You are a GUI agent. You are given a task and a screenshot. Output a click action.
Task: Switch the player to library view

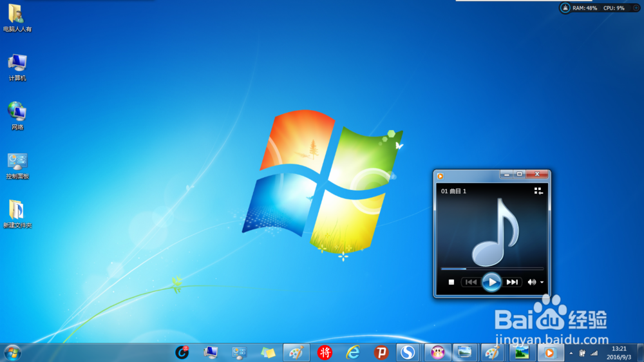pyautogui.click(x=538, y=191)
